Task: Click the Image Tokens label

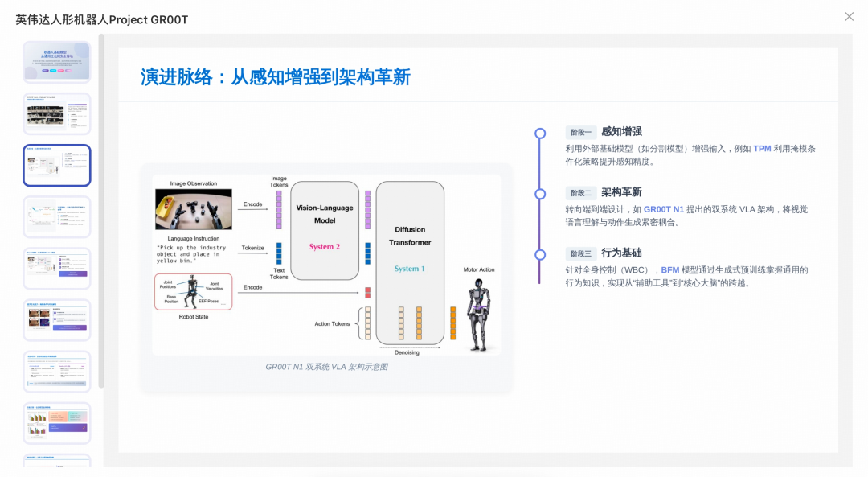Action: [x=278, y=181]
